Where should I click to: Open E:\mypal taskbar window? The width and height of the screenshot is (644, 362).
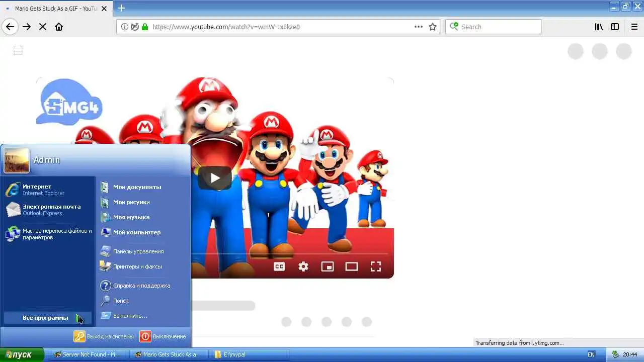[x=250, y=354]
